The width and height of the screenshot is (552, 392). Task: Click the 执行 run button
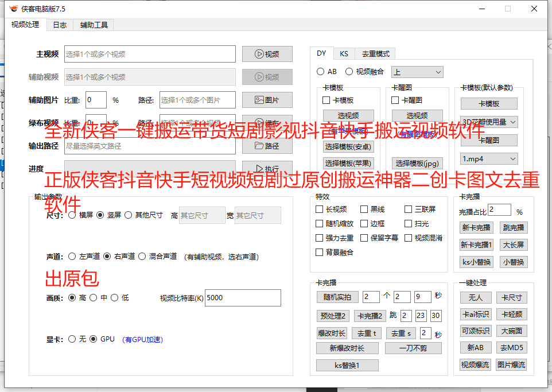click(267, 168)
